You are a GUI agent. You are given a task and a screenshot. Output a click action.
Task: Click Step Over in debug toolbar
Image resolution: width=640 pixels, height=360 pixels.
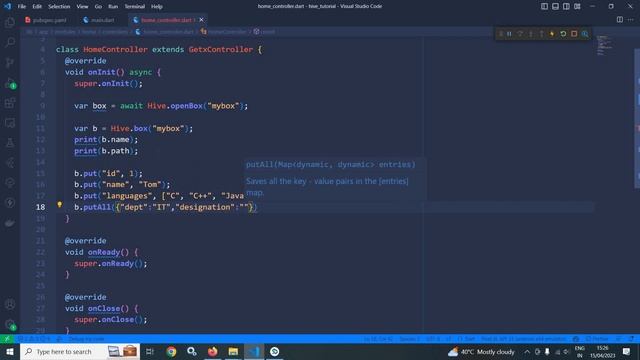(x=520, y=34)
